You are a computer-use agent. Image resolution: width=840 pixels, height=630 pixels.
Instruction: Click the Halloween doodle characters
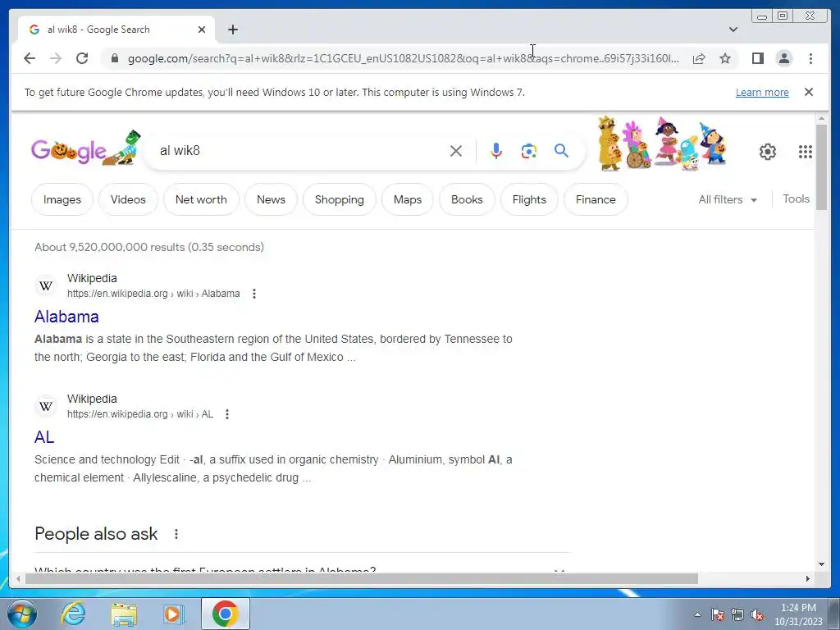click(662, 144)
